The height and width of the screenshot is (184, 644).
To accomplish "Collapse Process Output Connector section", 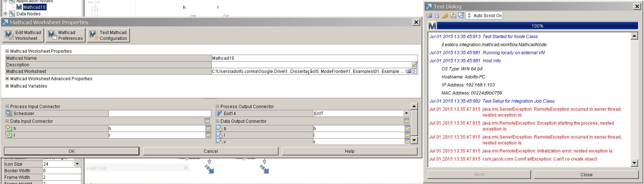I will pyautogui.click(x=218, y=107).
